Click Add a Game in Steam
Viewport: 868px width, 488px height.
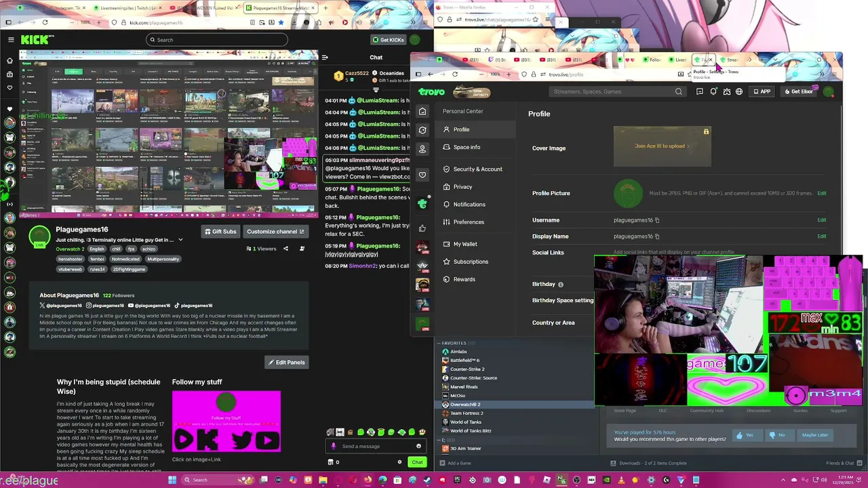coord(455,463)
